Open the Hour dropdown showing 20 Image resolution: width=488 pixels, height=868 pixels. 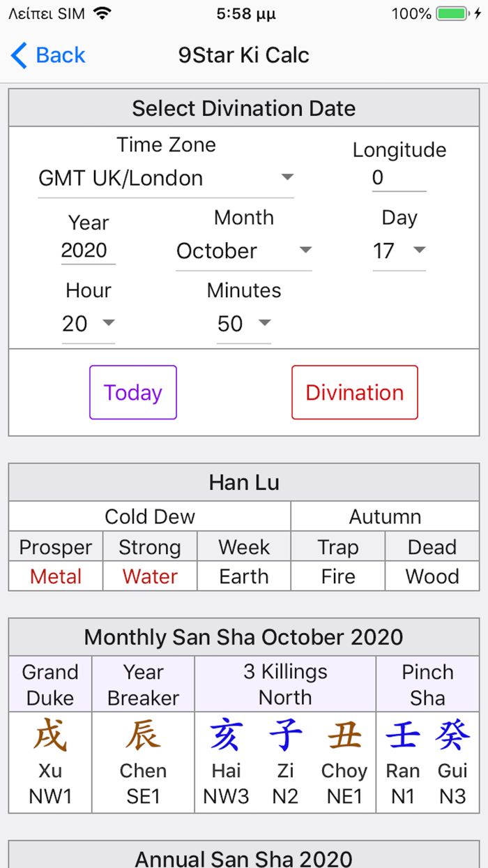89,324
